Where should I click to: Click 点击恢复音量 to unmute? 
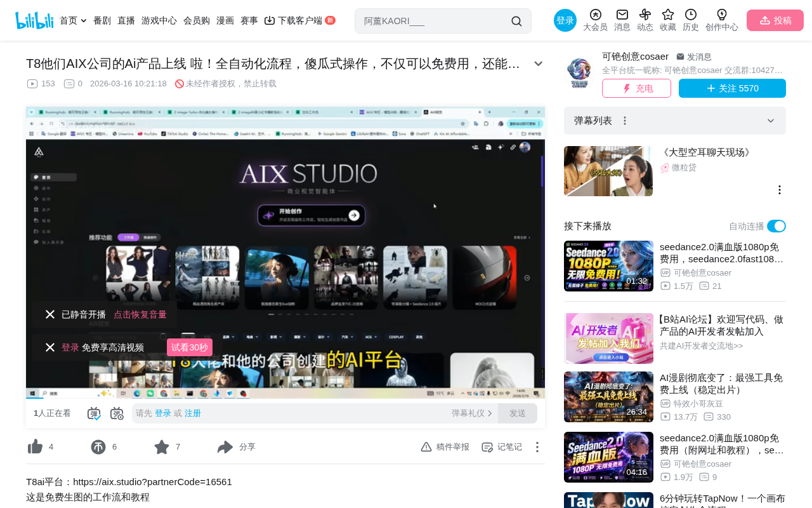coord(140,314)
